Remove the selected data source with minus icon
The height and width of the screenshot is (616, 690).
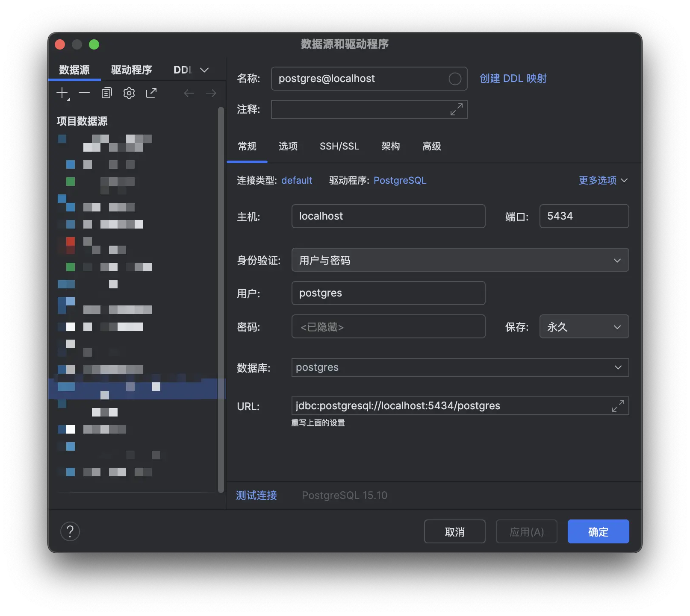tap(84, 93)
